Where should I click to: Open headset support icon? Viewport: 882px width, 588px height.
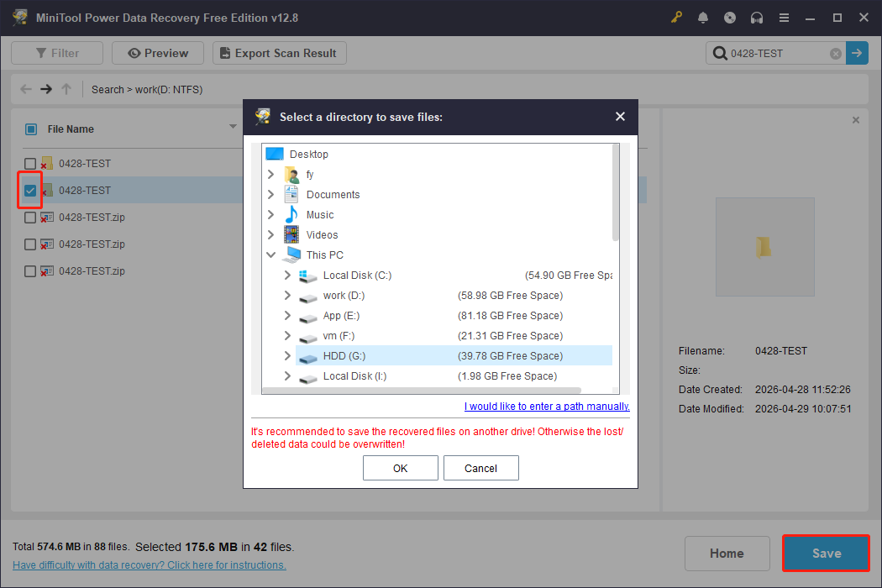click(x=757, y=18)
